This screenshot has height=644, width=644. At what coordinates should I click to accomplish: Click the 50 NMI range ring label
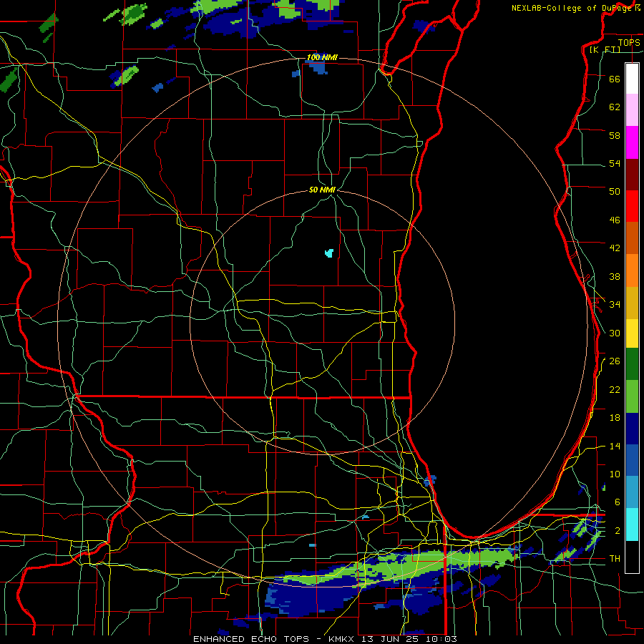click(322, 190)
